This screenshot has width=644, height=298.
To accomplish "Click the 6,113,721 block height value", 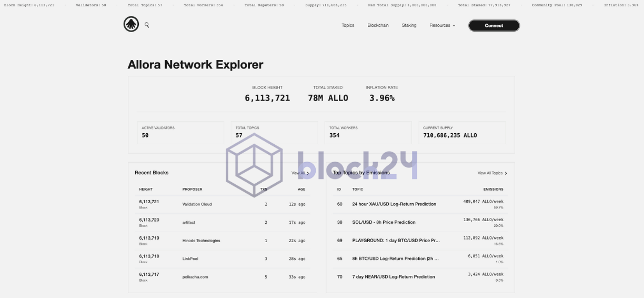I will (267, 98).
